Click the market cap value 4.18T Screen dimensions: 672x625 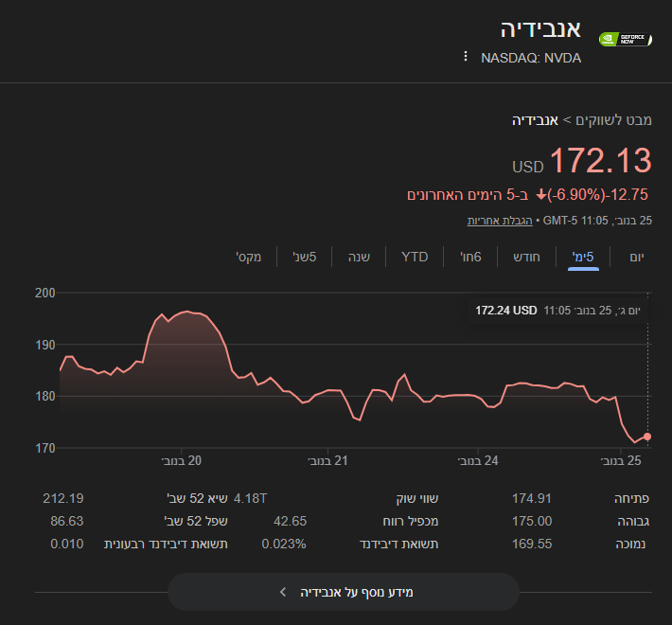250,498
